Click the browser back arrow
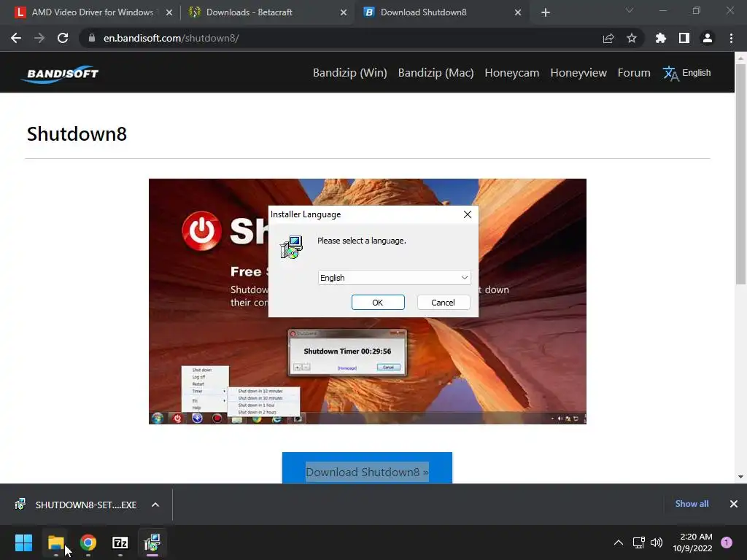Image resolution: width=747 pixels, height=560 pixels. (x=16, y=38)
